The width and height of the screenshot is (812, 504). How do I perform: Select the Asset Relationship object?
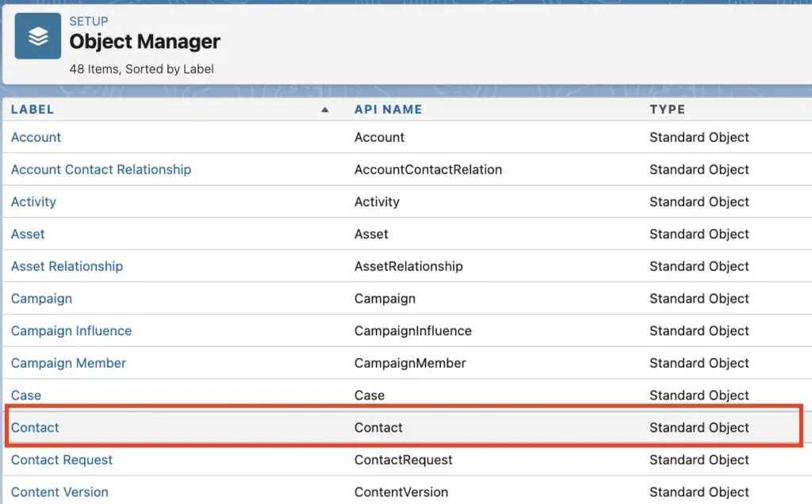coord(67,266)
